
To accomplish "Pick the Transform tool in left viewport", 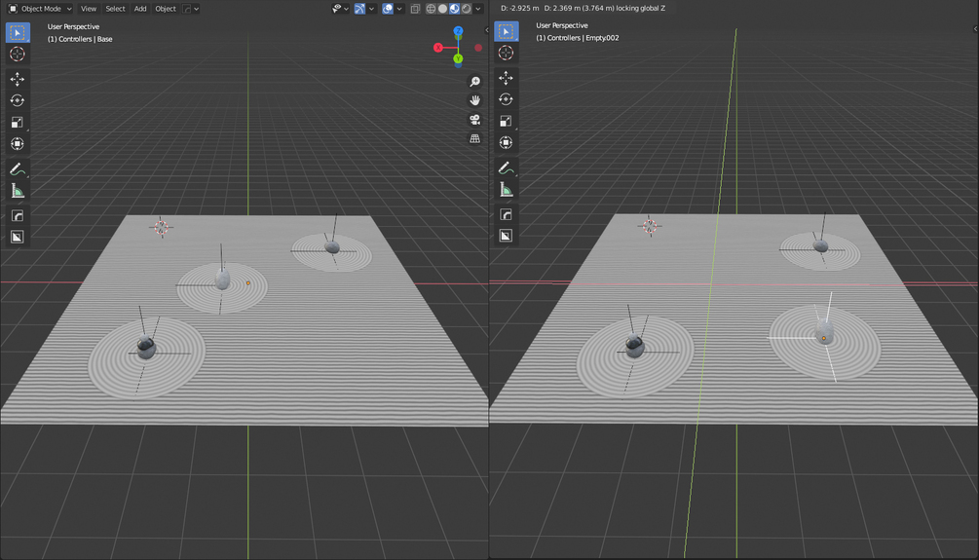I will (18, 144).
